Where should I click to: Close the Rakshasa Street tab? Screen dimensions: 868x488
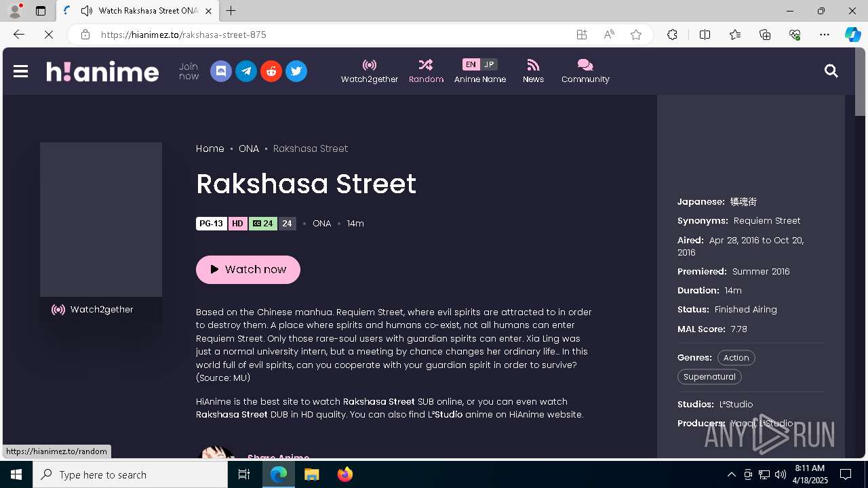pyautogui.click(x=208, y=11)
